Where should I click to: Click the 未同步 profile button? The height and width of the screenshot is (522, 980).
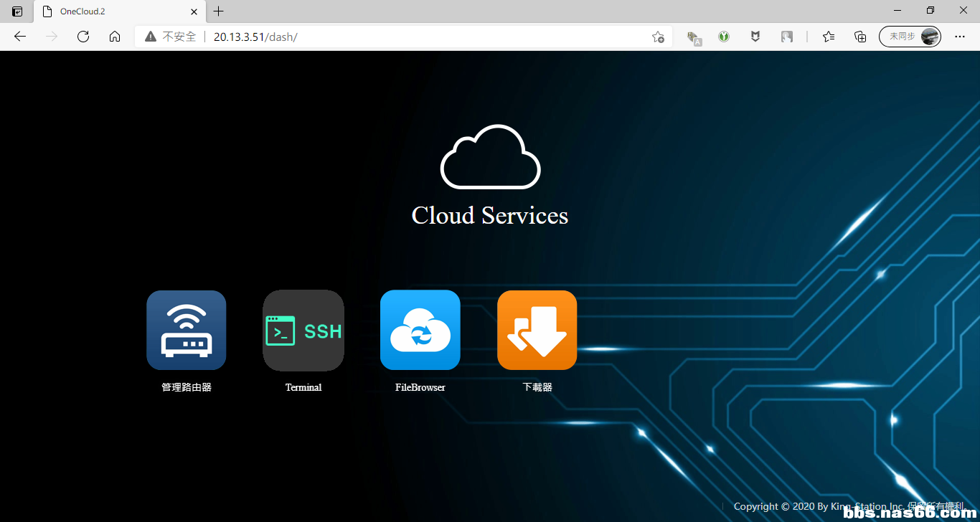(910, 37)
